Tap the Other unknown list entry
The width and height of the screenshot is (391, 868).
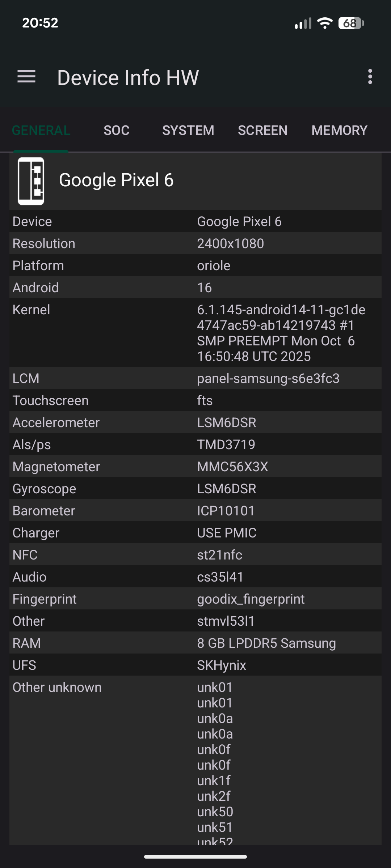click(195, 759)
